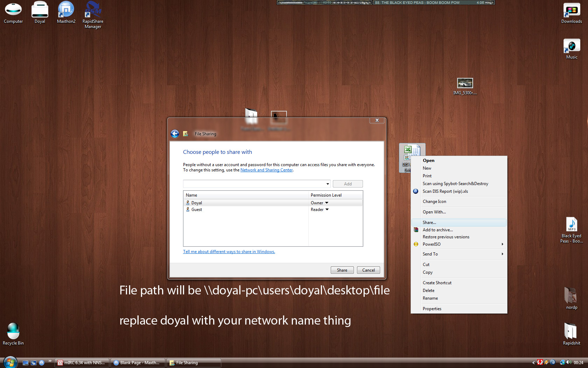The image size is (588, 368).
Task: Open the Recycle Bin
Action: 13,332
